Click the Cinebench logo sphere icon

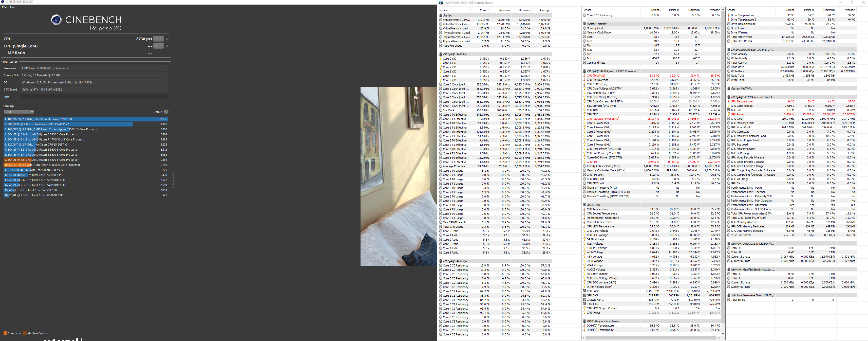click(x=56, y=20)
